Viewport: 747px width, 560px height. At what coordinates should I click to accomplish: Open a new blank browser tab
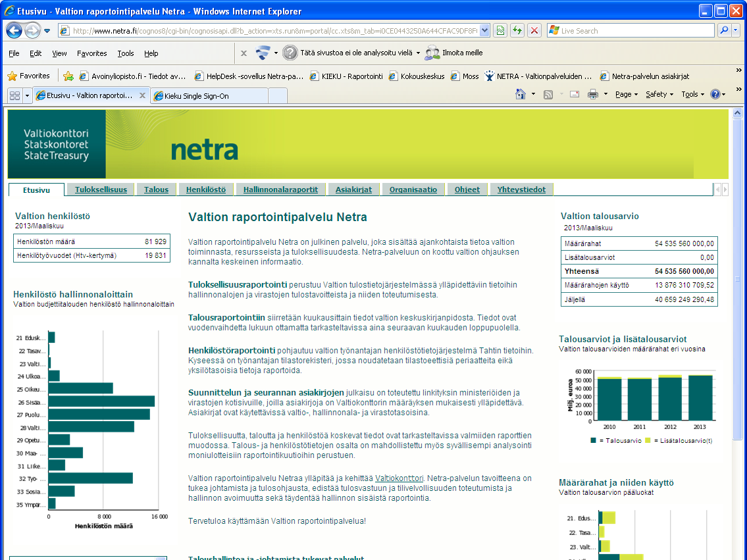coord(278,95)
